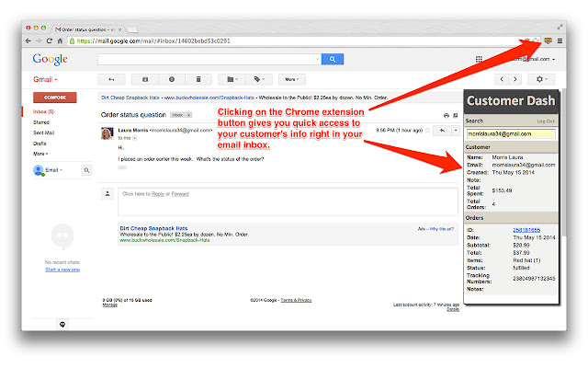The image size is (588, 368).
Task: Open the Google apps grid
Action: tap(479, 59)
